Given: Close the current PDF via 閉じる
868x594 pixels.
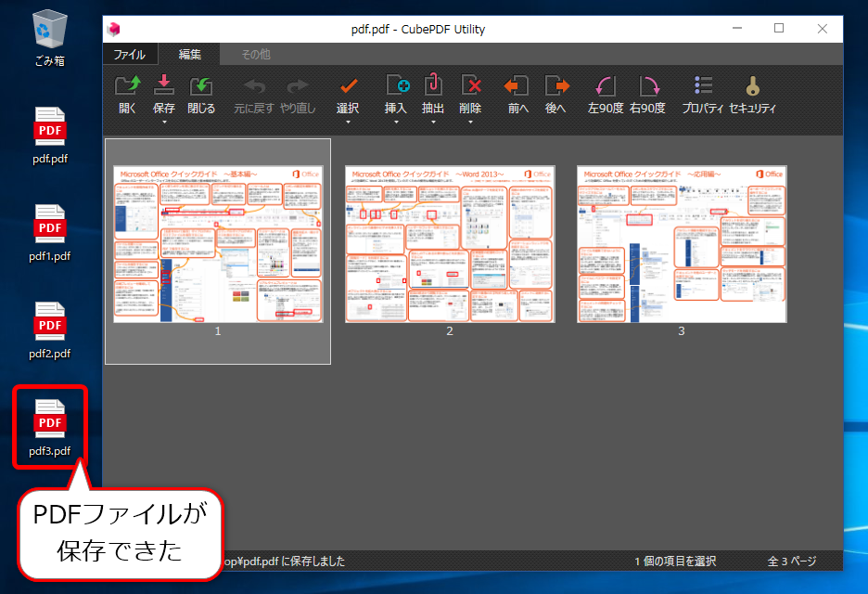Looking at the screenshot, I should coord(199,91).
